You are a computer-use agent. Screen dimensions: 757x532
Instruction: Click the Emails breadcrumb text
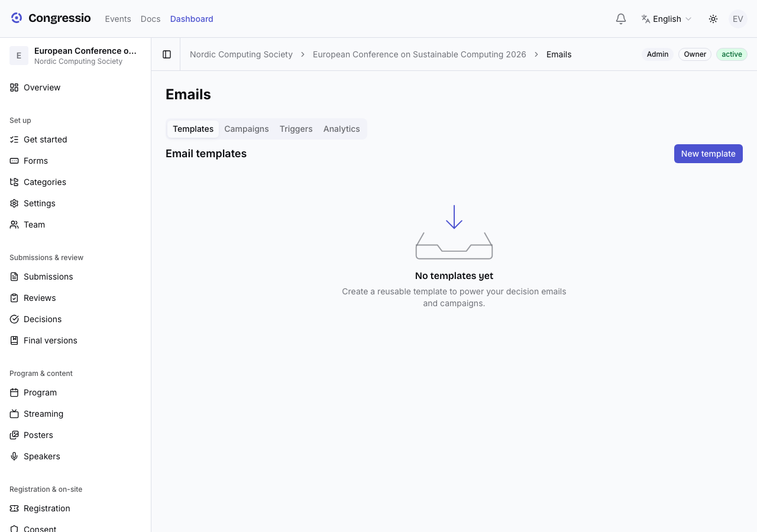point(559,54)
